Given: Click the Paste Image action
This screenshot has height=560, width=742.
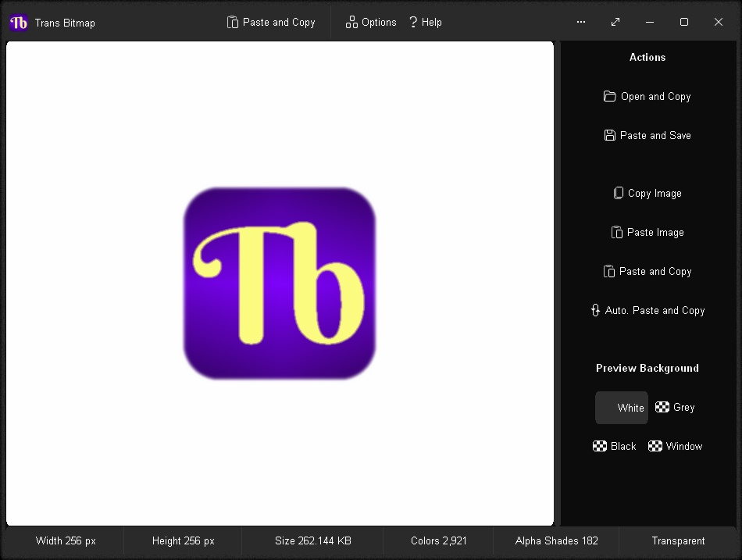Looking at the screenshot, I should coord(647,233).
